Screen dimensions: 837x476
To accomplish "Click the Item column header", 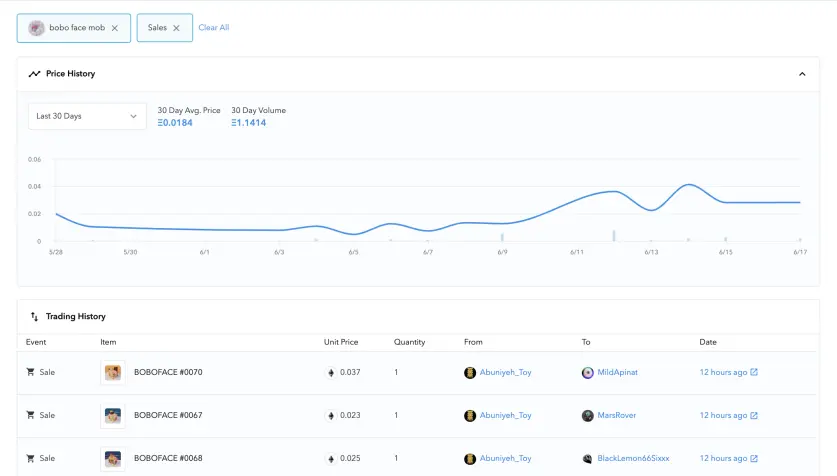I will (108, 342).
